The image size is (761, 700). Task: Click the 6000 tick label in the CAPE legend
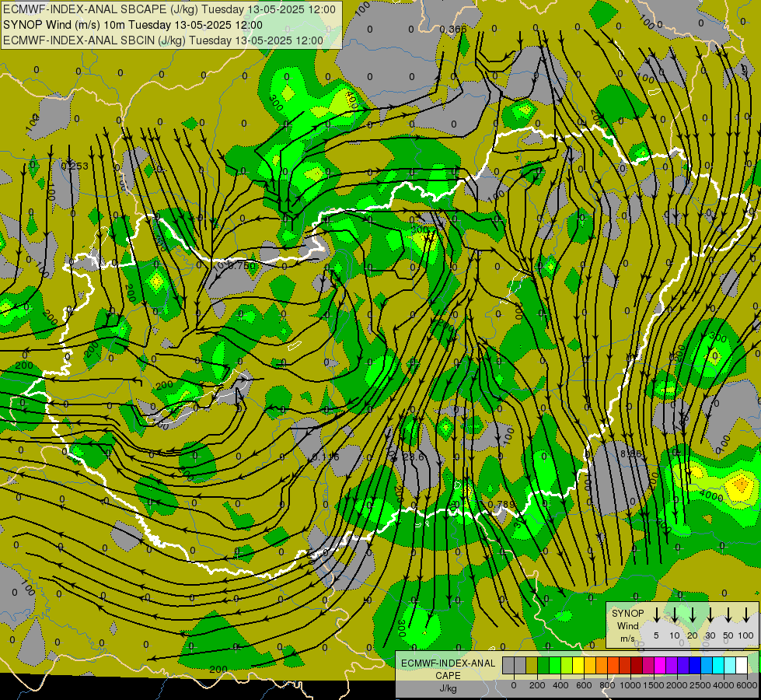[747, 685]
